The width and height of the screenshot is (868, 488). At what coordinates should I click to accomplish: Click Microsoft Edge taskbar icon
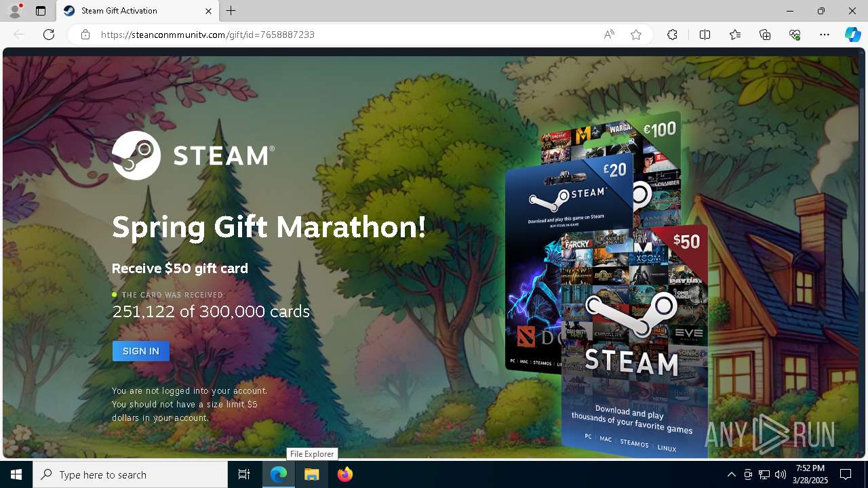pos(279,474)
